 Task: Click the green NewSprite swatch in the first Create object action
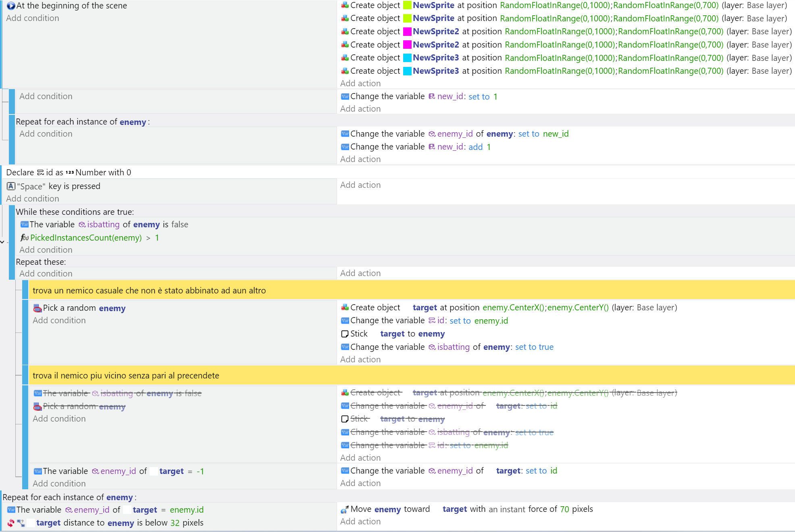click(408, 5)
